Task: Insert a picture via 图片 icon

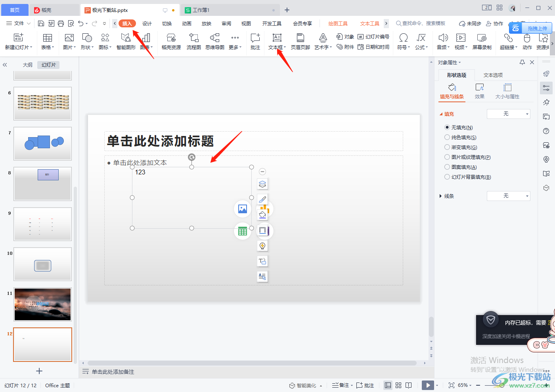Action: coord(69,38)
